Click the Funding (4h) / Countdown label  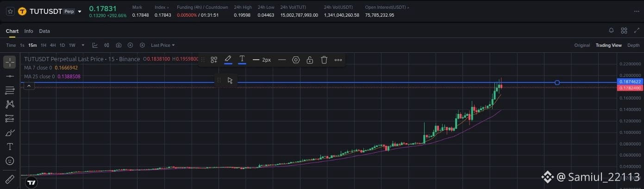point(202,7)
